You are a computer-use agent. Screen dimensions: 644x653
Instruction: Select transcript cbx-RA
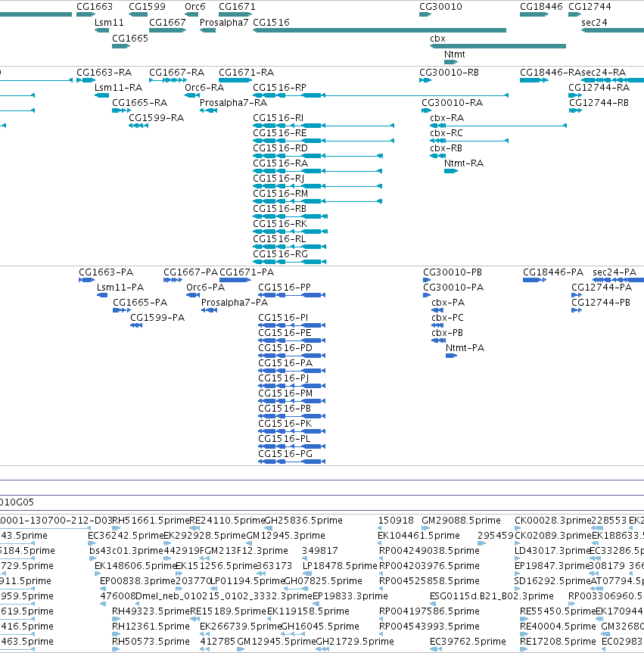[x=447, y=118]
